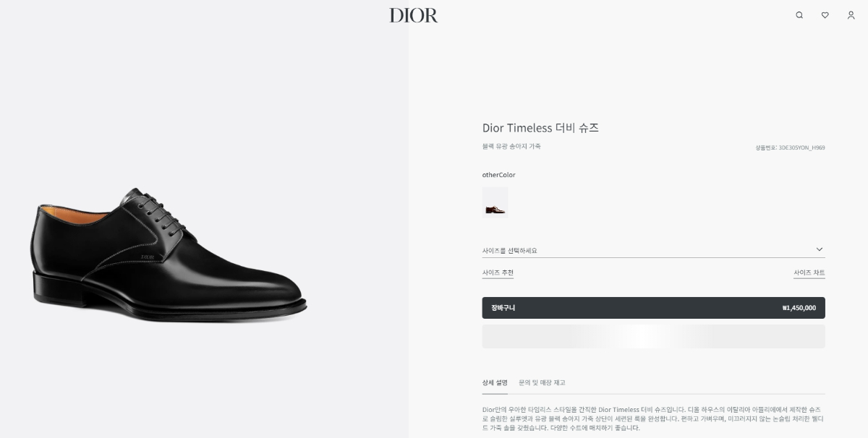Screen dimensions: 868x438
Task: Open the 사이즈를 선택하세요 size dropdown
Action: pos(653,250)
